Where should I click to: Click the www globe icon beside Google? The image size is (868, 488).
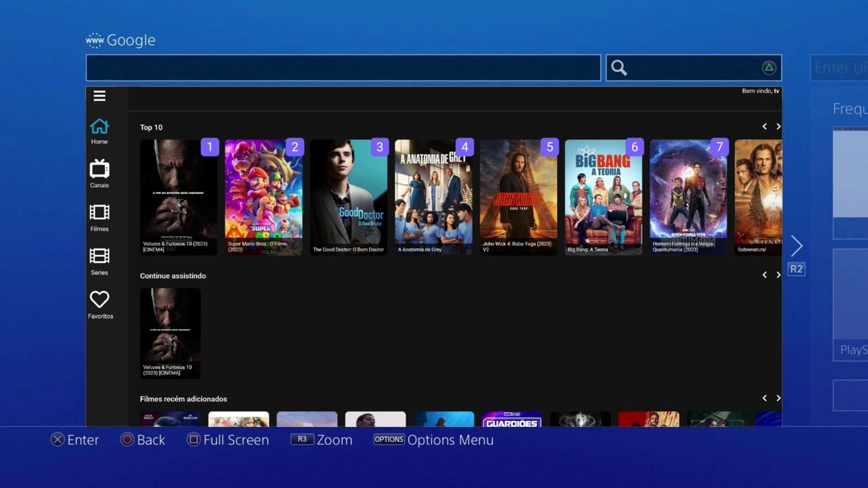coord(94,41)
